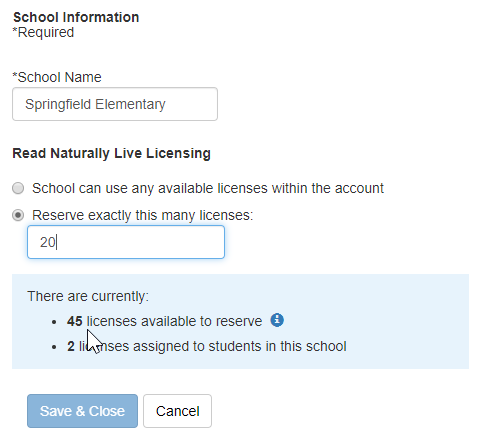Click the 'licenses available to reserve' text

[x=174, y=321]
